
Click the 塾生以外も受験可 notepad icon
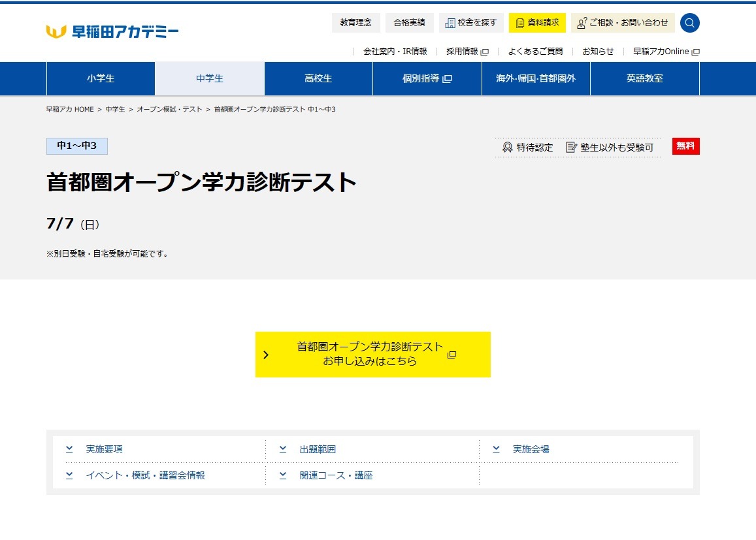pos(571,148)
